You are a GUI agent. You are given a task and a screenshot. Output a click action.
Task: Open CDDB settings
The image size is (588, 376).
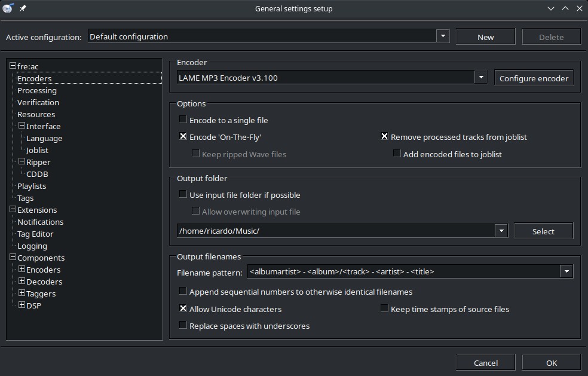coord(37,174)
